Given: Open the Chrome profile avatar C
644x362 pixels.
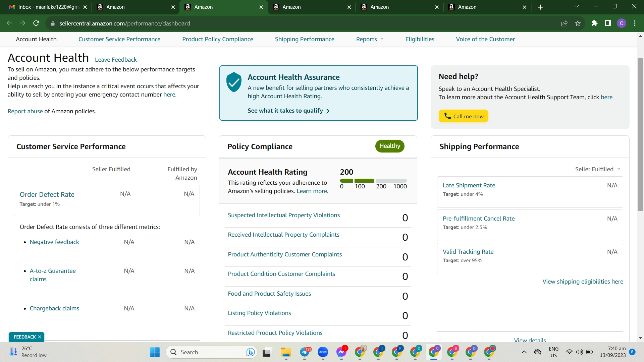Looking at the screenshot, I should tap(622, 23).
